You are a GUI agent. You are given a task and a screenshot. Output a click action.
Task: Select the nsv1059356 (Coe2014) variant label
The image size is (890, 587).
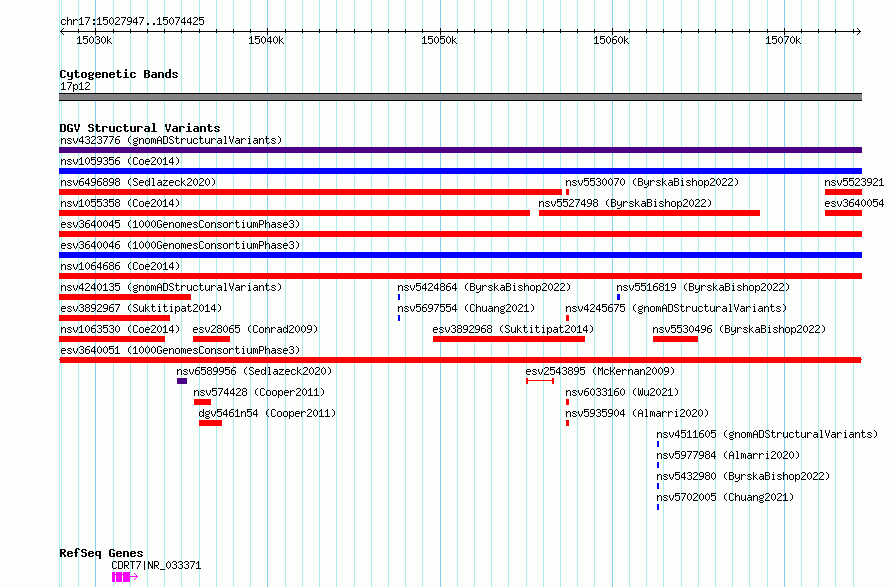120,161
